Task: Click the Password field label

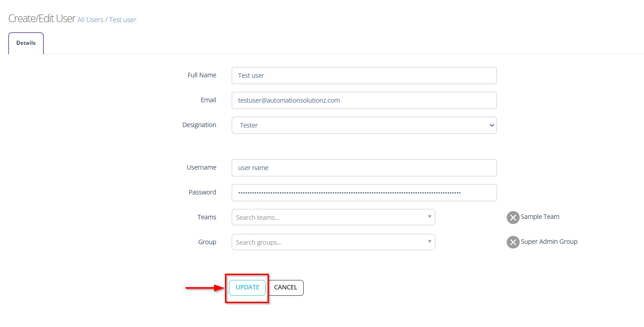Action: click(x=202, y=192)
